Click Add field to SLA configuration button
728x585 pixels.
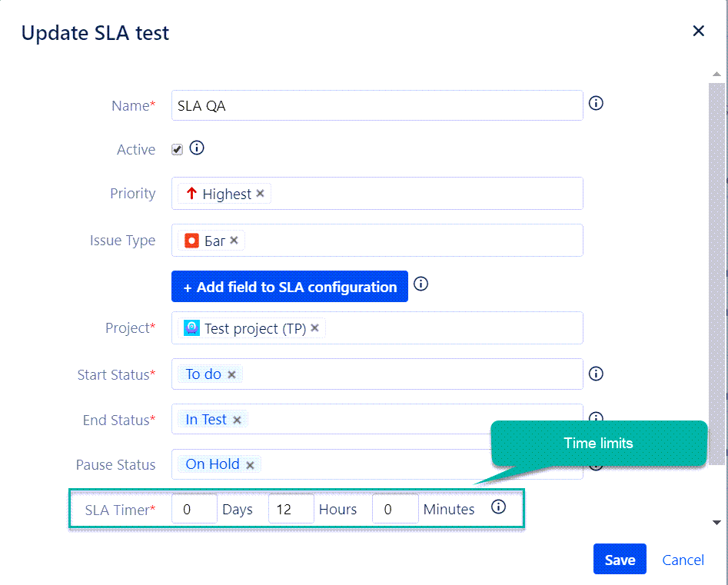click(x=290, y=287)
